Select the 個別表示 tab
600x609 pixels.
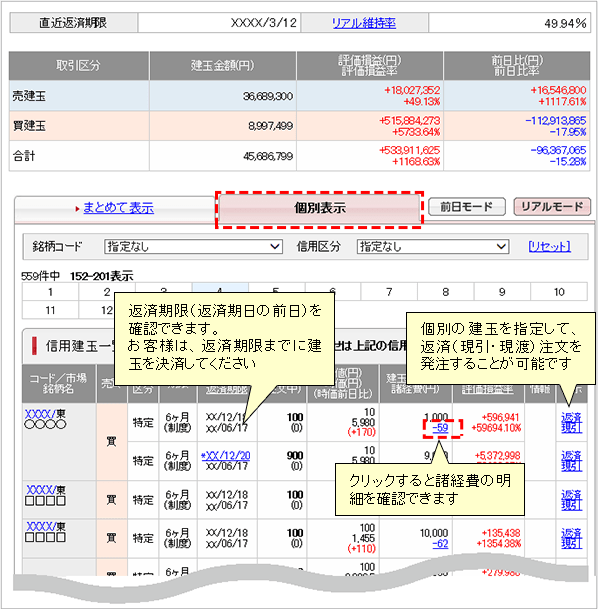click(x=320, y=210)
